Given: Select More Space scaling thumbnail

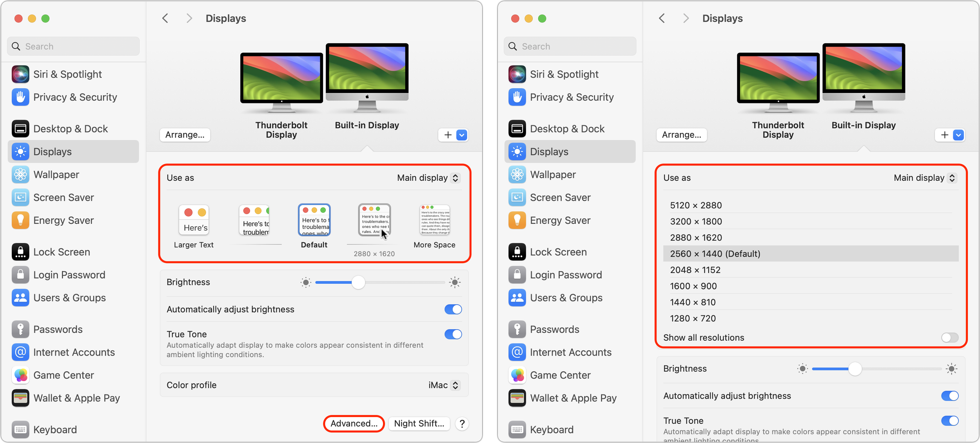Looking at the screenshot, I should pyautogui.click(x=434, y=220).
